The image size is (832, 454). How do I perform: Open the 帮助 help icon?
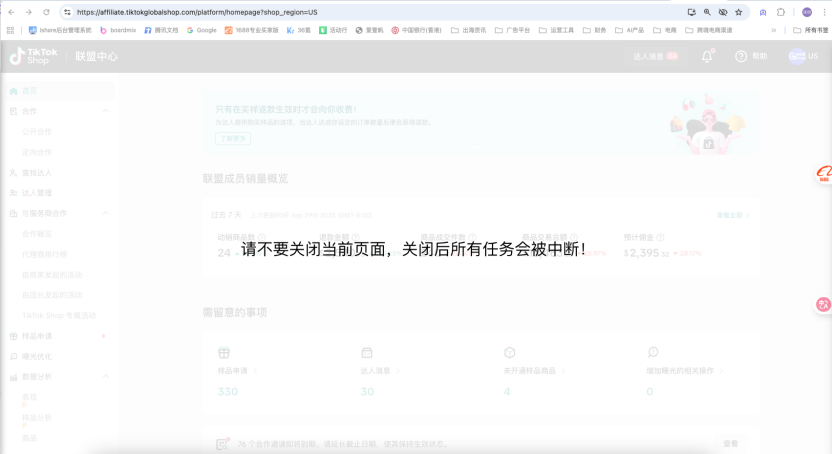point(741,56)
